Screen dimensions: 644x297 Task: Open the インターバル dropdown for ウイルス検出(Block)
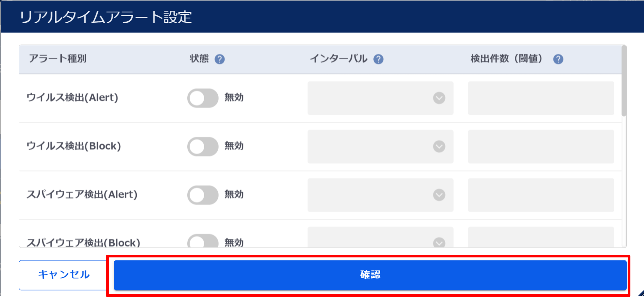(380, 146)
